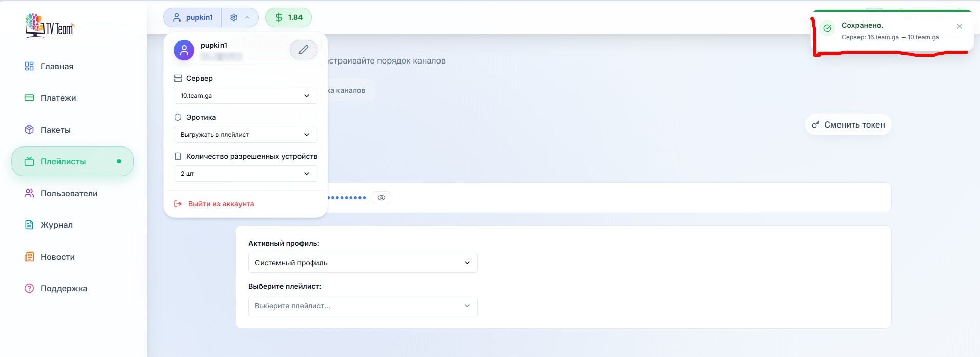Click the pencil edit profile icon
The image size is (980, 357).
[x=303, y=50]
